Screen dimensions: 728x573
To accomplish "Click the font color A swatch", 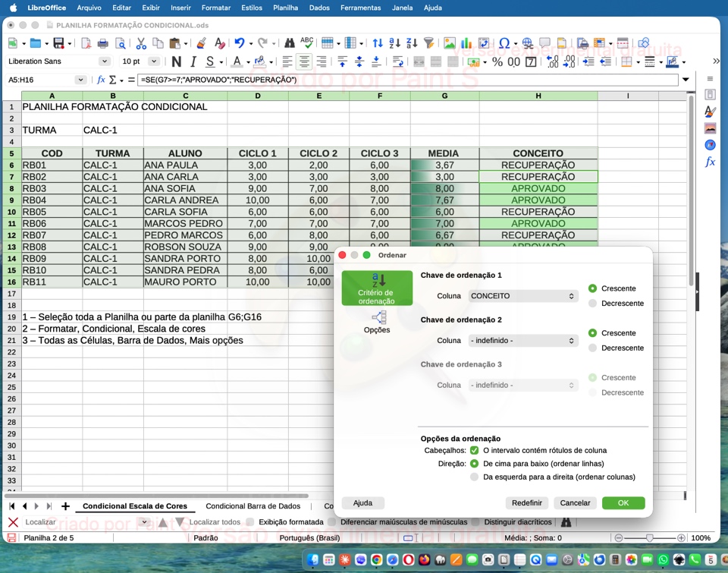I will coord(237,61).
